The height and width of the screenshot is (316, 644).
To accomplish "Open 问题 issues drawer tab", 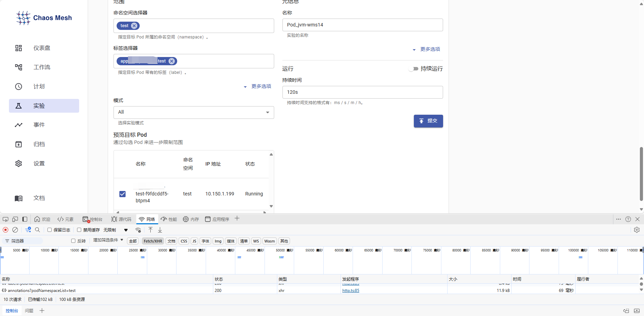I will pos(29,311).
